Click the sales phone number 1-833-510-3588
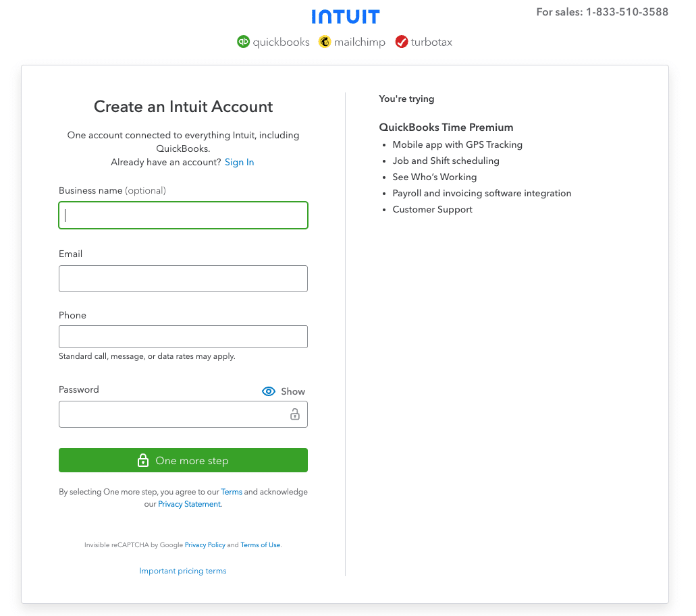The height and width of the screenshot is (616, 696). click(626, 12)
